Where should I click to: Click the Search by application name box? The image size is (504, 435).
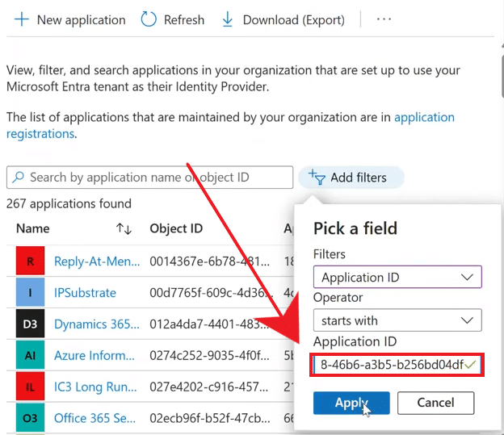[x=150, y=178]
